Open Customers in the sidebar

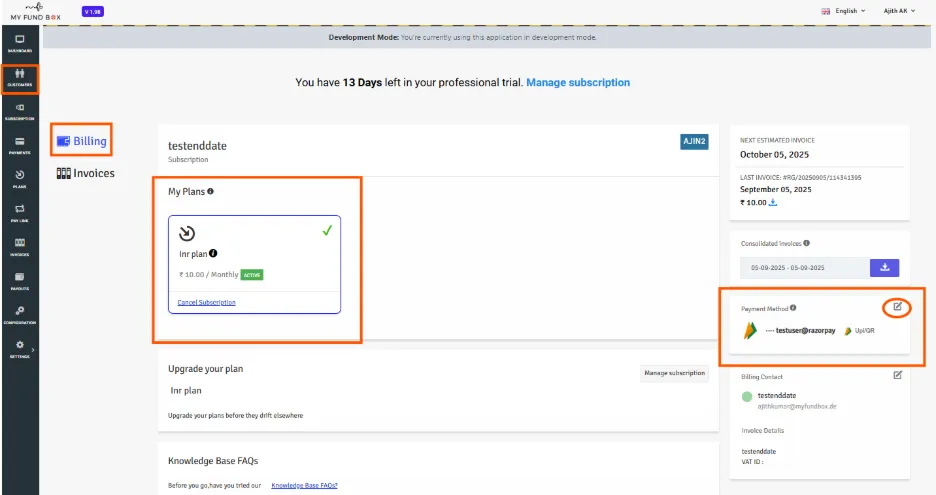coord(20,78)
